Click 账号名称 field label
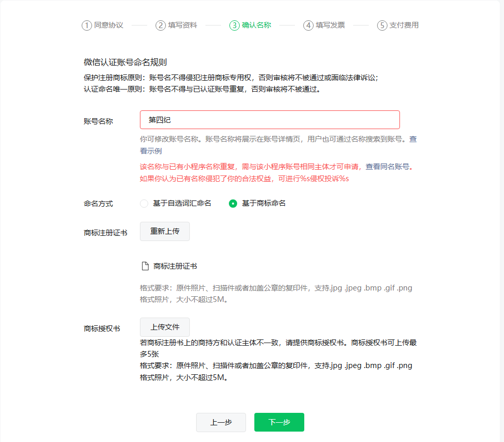The height and width of the screenshot is (442, 504). pyautogui.click(x=98, y=121)
